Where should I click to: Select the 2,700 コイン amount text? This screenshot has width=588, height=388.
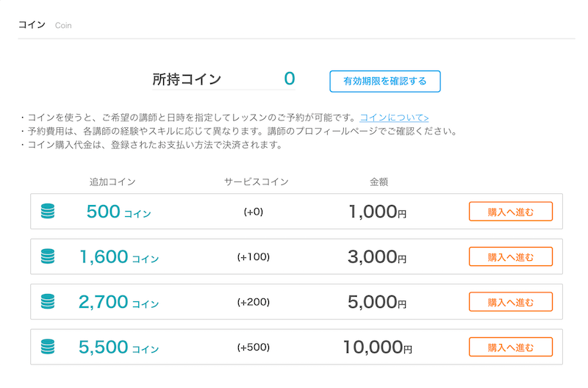click(119, 302)
